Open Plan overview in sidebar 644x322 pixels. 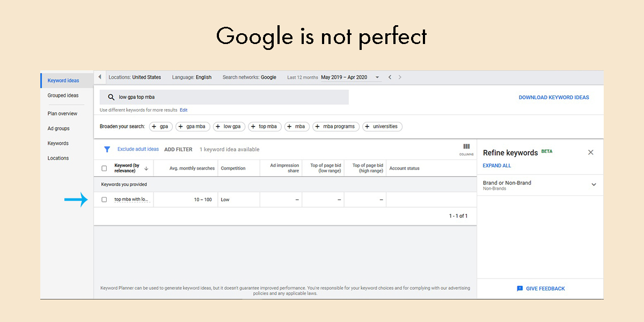62,113
